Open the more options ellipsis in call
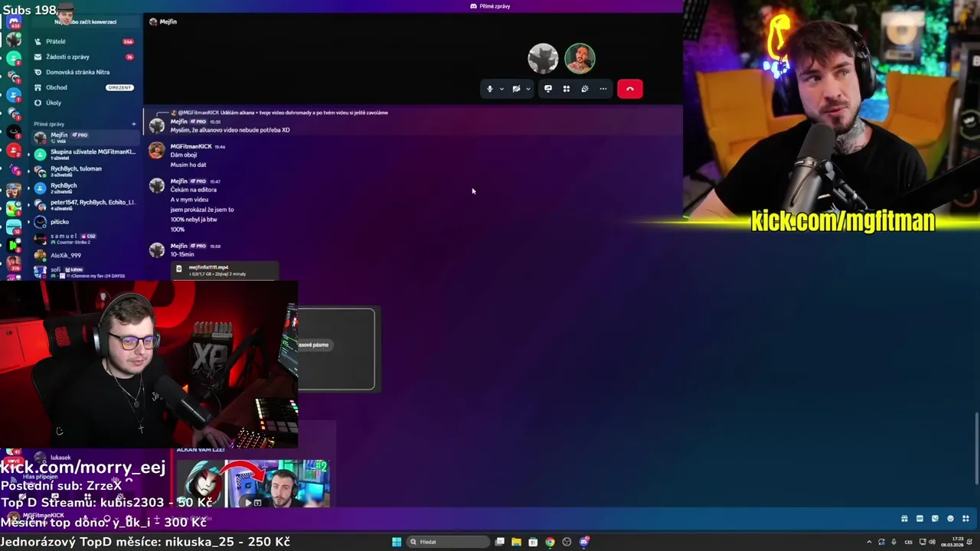980x551 pixels. point(603,89)
